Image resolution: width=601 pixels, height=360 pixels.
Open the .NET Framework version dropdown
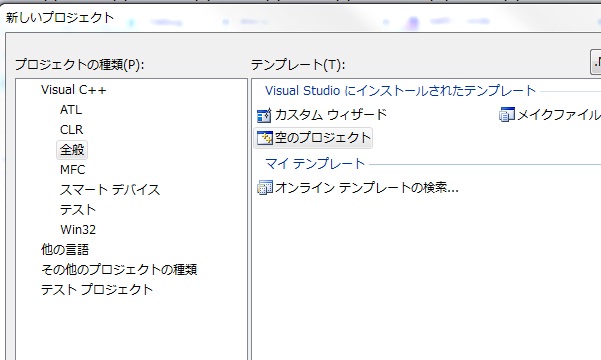595,62
